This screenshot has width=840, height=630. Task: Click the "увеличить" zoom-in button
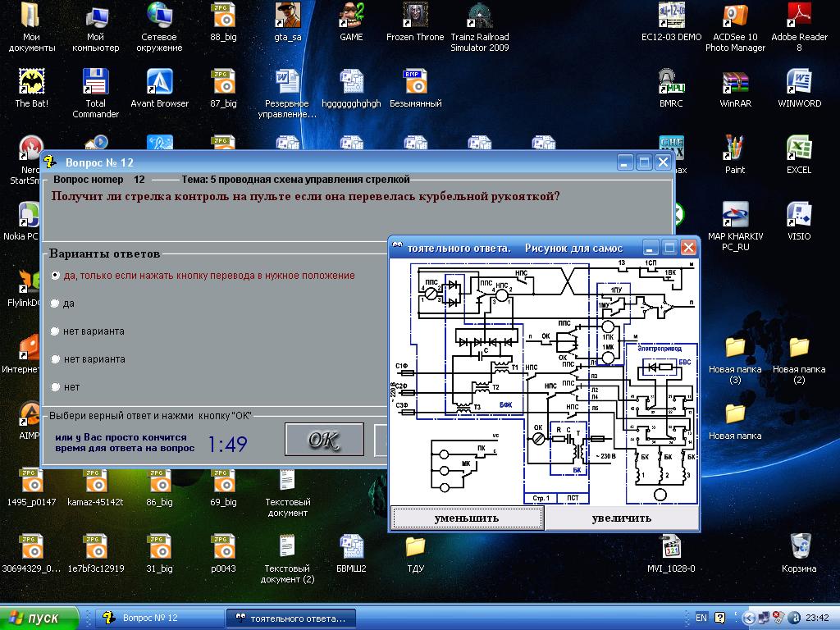[621, 518]
